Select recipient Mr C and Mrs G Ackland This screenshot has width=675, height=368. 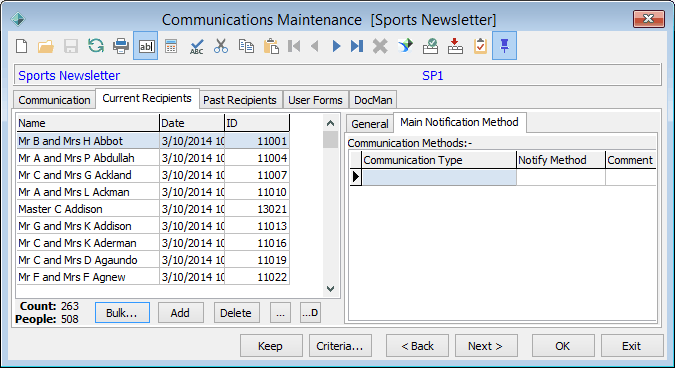pyautogui.click(x=88, y=175)
